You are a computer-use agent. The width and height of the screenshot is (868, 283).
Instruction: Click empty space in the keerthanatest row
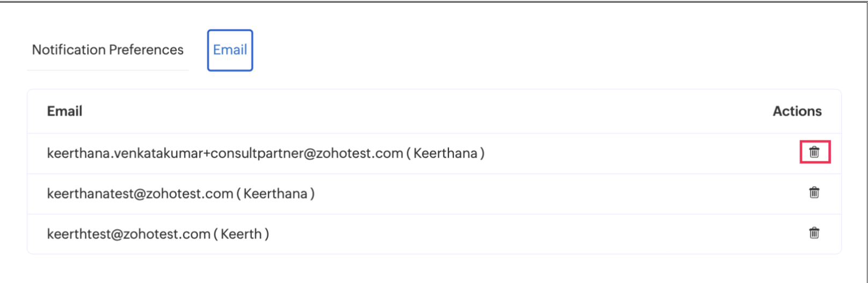coord(559,194)
